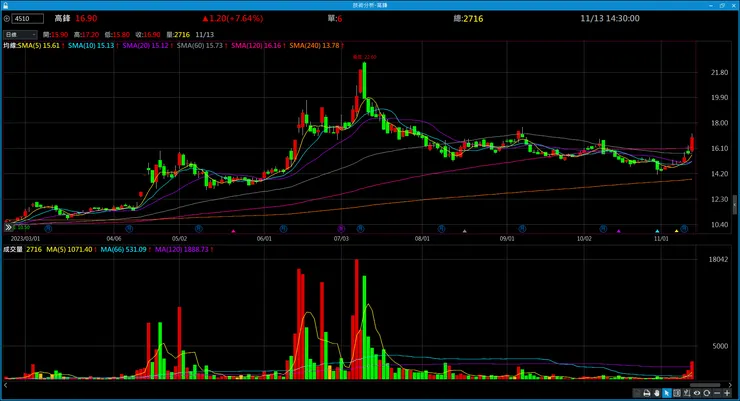Click the SMA(60) 15.73 indicator label
Viewport: 740px width, 401px height.
pos(202,45)
